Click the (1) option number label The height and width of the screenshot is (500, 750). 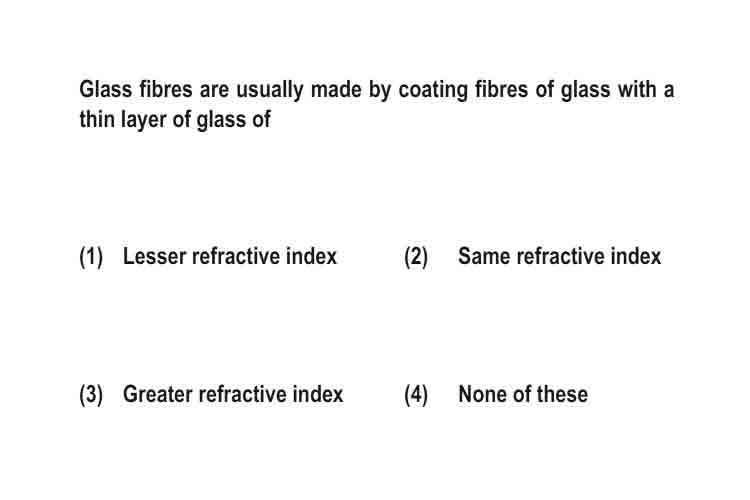[x=91, y=256]
